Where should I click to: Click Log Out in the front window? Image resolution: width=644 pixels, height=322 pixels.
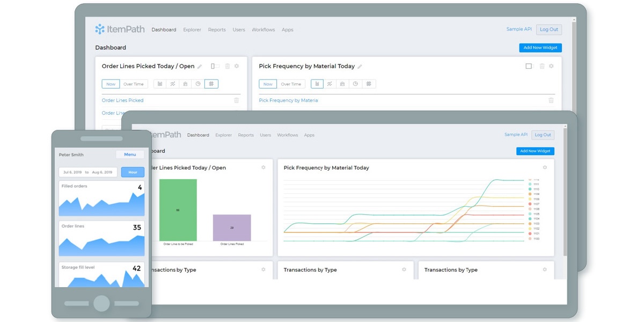coord(543,135)
